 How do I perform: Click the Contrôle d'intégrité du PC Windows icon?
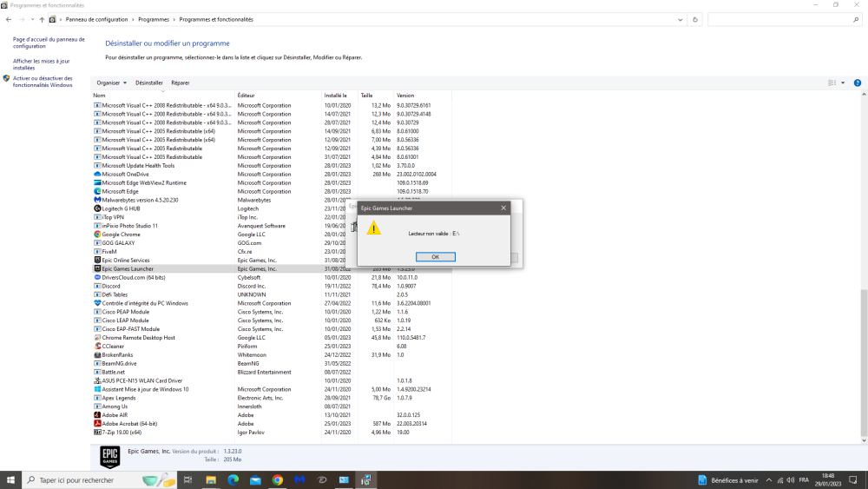tap(97, 303)
